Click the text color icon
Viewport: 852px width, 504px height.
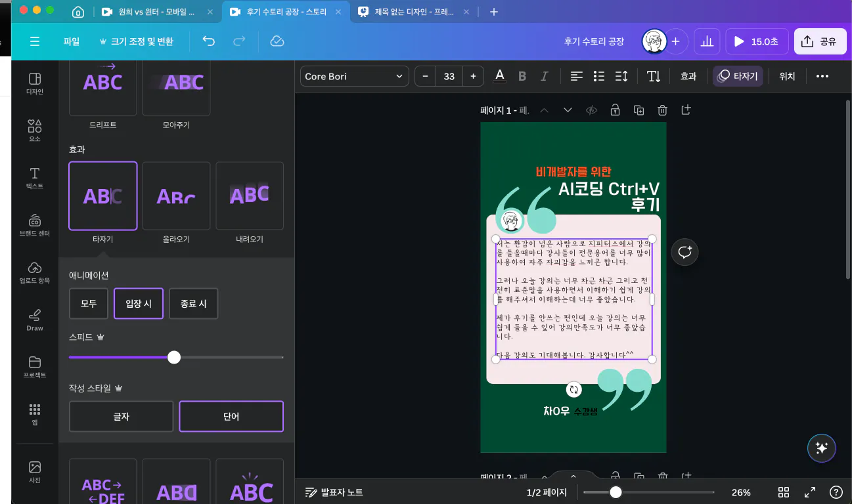500,76
